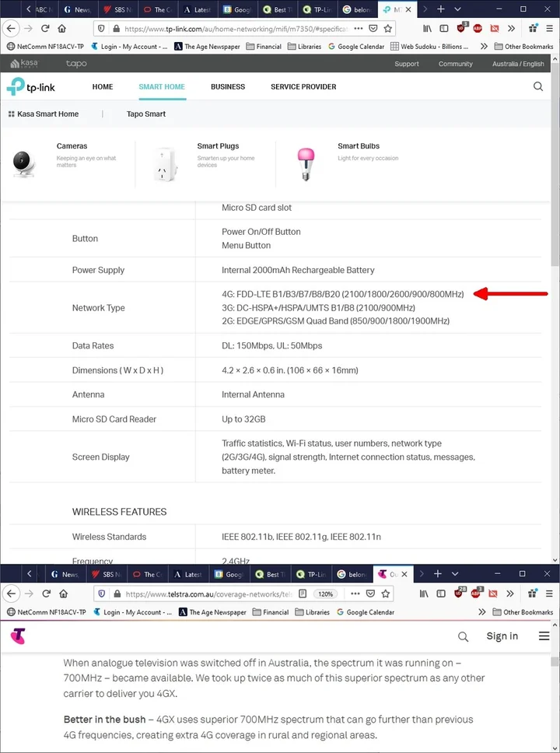Open Smart Bulbs product category
Image resolution: width=560 pixels, height=753 pixels.
359,146
